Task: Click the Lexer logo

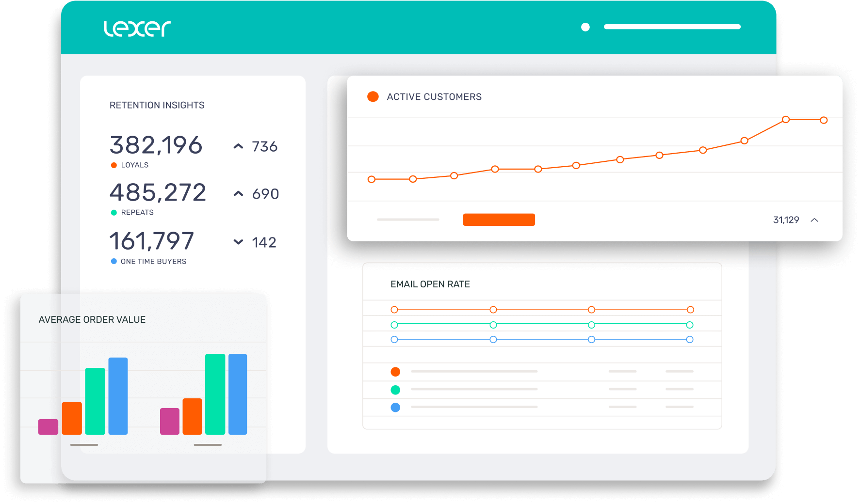Action: 137,28
